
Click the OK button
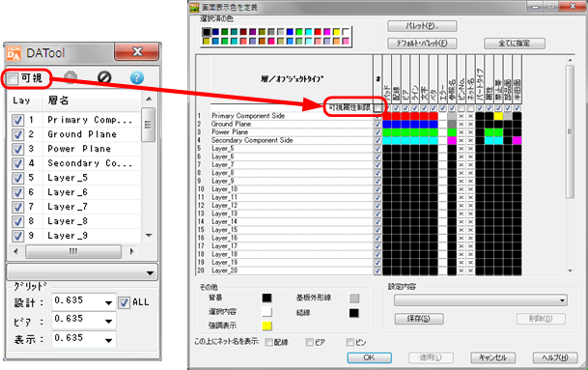[369, 357]
